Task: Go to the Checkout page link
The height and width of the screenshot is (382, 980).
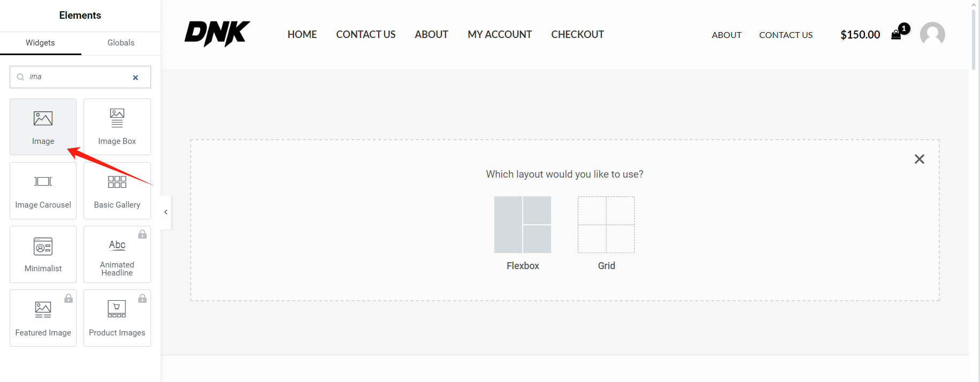Action: (x=577, y=34)
